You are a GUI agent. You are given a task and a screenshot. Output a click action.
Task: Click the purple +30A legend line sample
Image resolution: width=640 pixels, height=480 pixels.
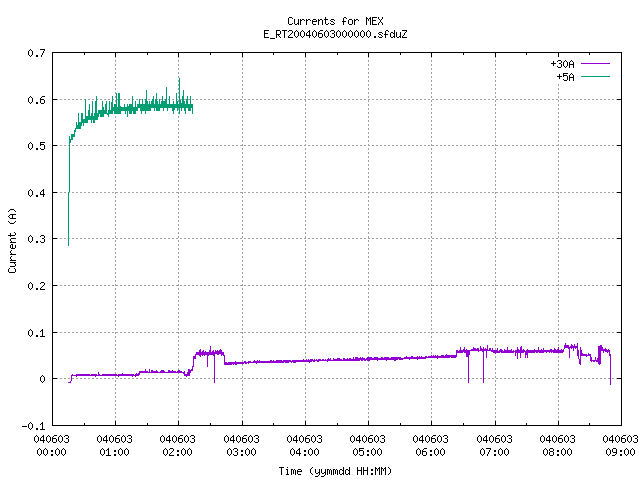click(x=595, y=64)
